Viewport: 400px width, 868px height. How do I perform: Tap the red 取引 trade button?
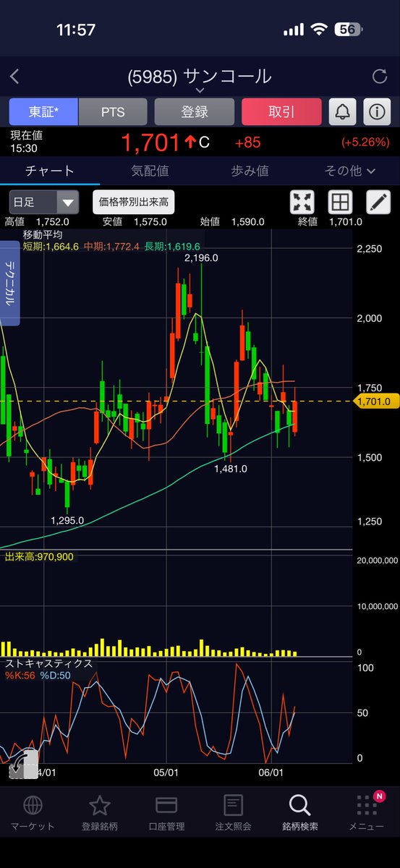pos(281,112)
